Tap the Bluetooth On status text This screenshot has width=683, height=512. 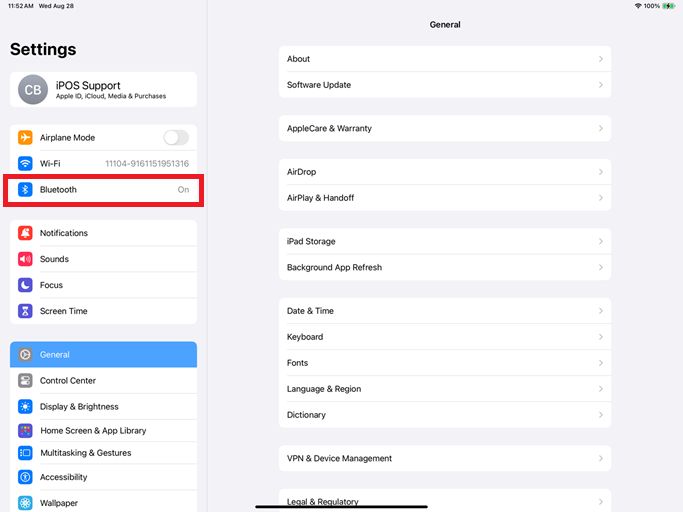[x=183, y=190]
